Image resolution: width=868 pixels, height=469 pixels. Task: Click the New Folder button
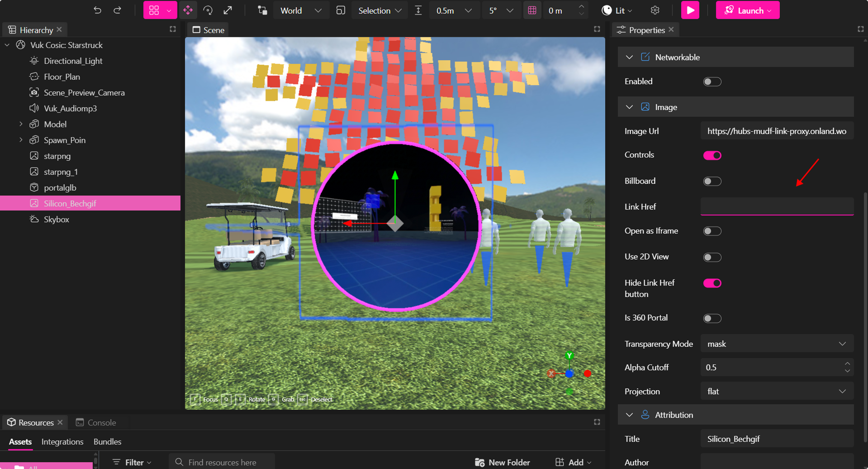click(503, 462)
